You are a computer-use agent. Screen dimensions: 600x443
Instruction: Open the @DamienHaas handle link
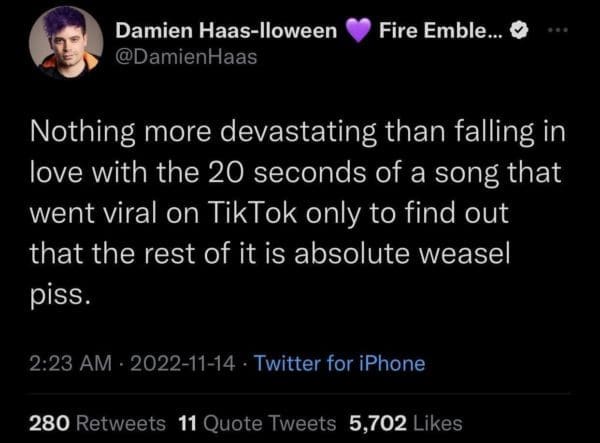(x=187, y=58)
